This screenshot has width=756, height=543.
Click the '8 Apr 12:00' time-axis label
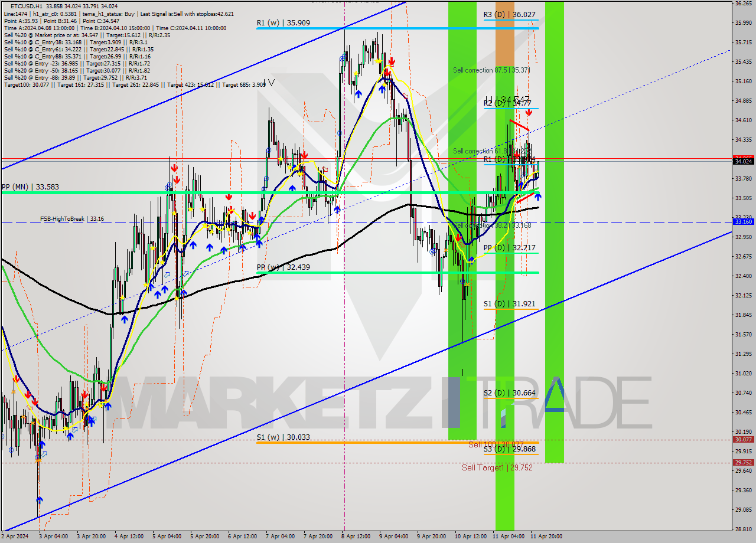tap(356, 537)
